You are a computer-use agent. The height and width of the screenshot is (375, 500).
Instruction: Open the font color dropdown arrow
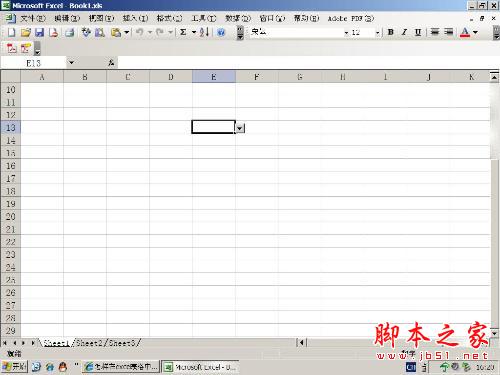point(475,32)
